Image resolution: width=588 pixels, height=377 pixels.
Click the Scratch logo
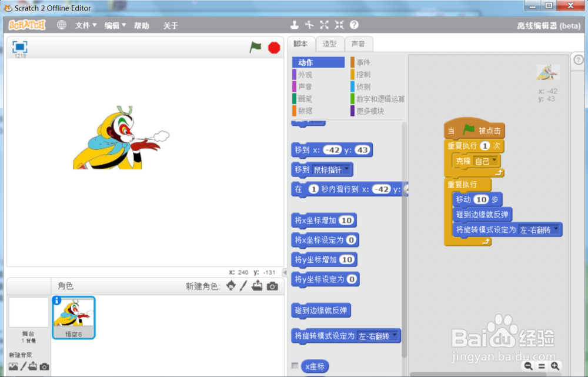tap(27, 25)
